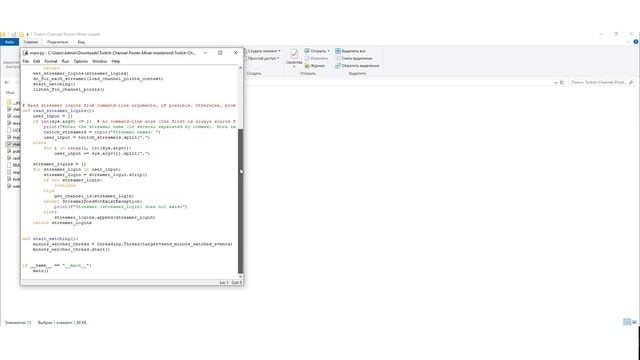The width and height of the screenshot is (640, 360).
Task: Click the dark IDLE vertical scrollbar thumb
Action: coord(240,201)
